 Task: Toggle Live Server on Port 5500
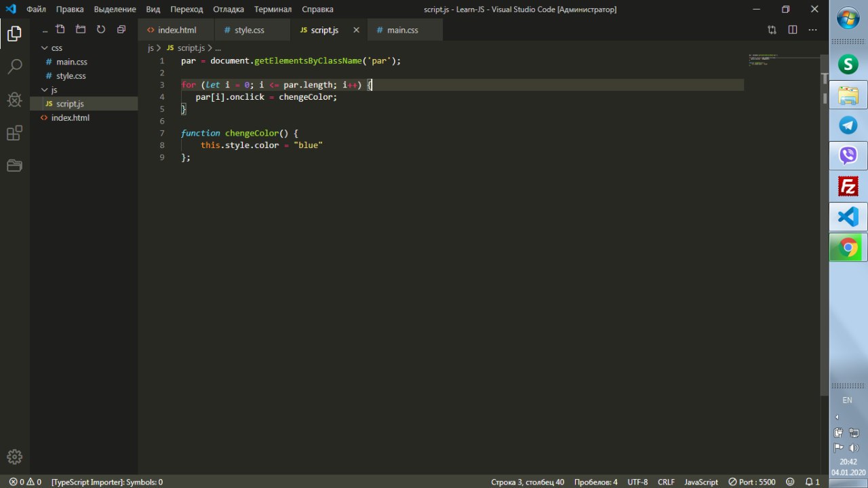751,482
